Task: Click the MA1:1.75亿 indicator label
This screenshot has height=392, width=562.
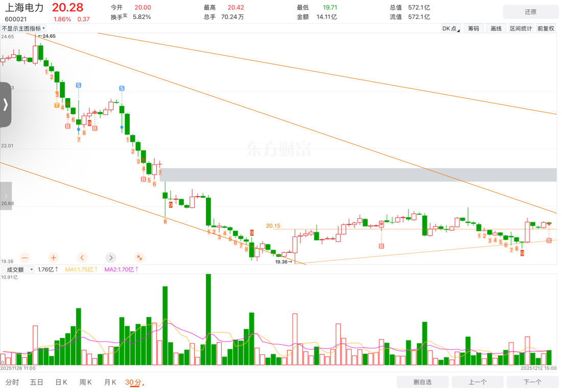Action: coord(81,269)
